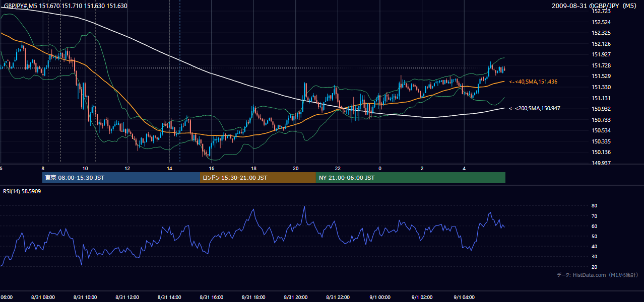Screen dimensions: 644x302
Task: Click price scale value 150.335
Action: click(x=602, y=141)
